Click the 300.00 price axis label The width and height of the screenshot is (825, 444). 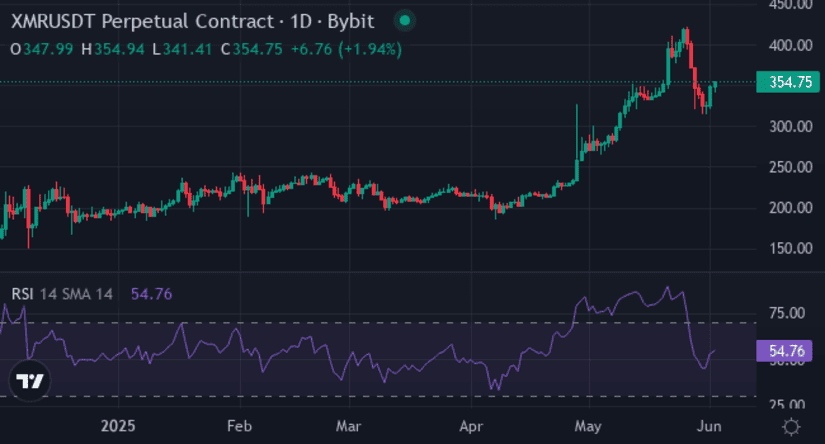click(x=790, y=127)
